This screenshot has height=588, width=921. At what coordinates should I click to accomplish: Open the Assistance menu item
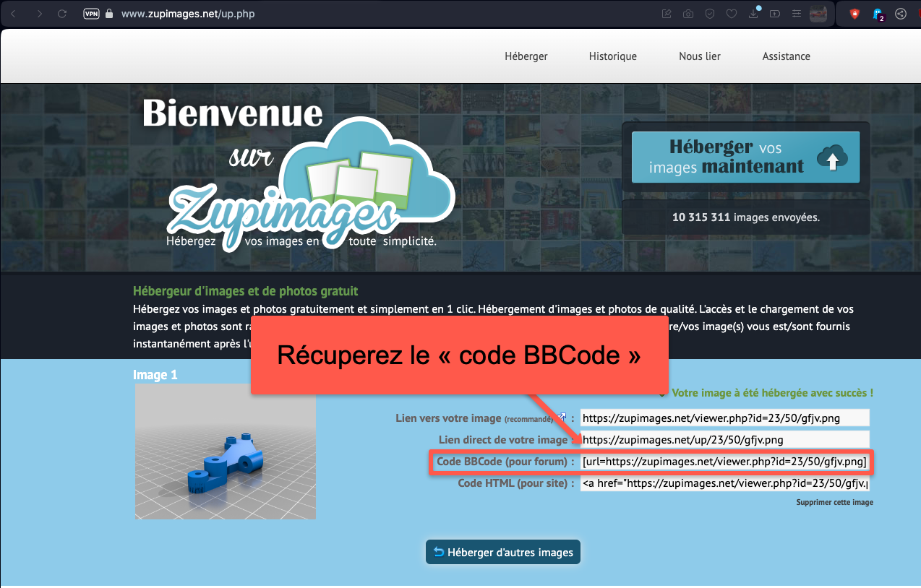[787, 56]
